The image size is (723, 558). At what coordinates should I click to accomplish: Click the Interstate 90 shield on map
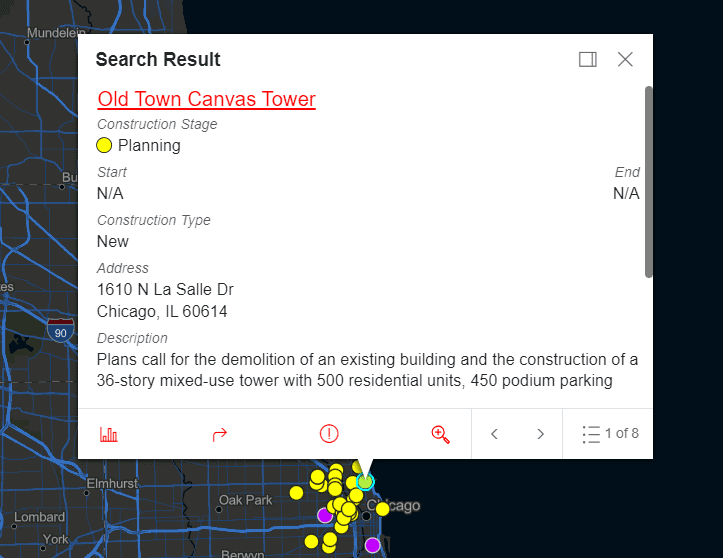pos(59,330)
